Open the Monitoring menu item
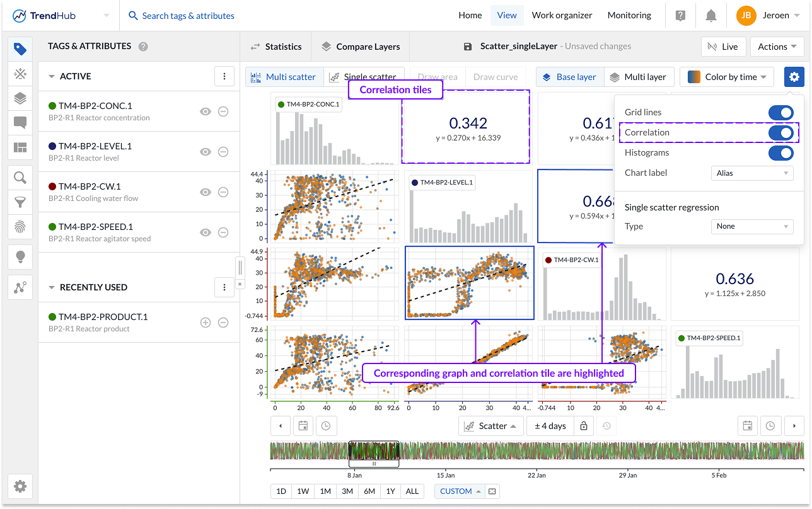The image size is (812, 509). click(x=629, y=16)
